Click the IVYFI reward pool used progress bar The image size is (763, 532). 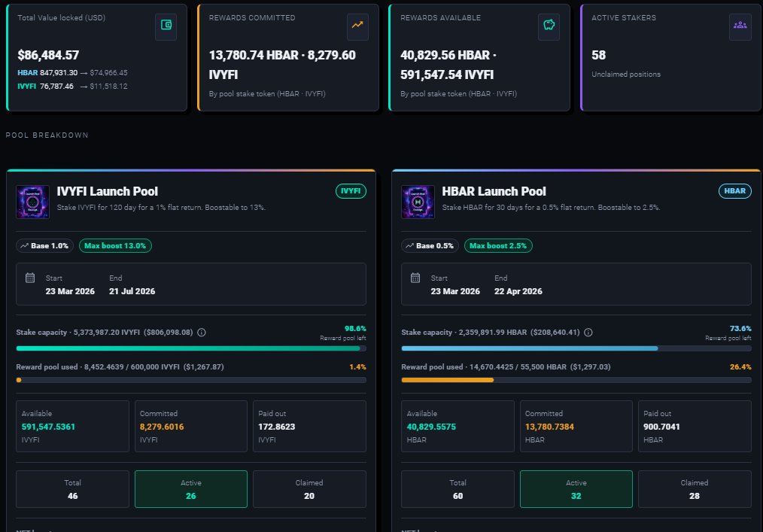tap(191, 380)
